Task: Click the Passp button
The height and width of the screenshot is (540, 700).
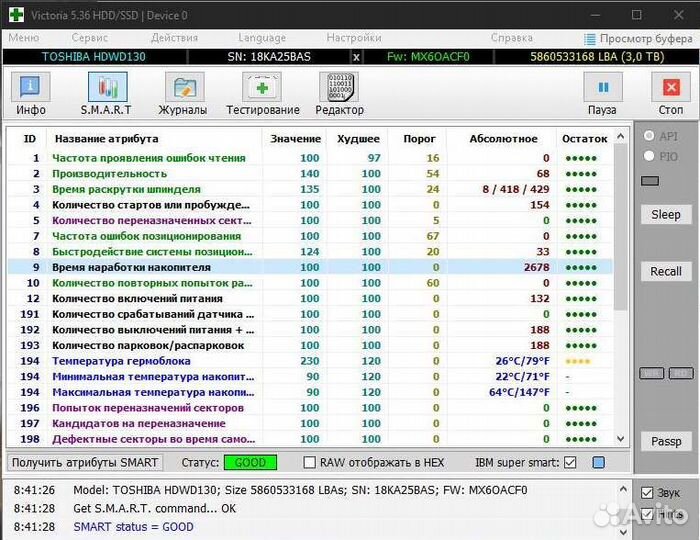Action: coord(666,441)
